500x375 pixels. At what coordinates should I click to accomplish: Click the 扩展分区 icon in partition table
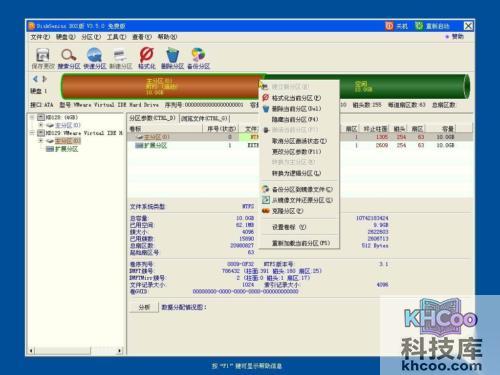tap(139, 145)
